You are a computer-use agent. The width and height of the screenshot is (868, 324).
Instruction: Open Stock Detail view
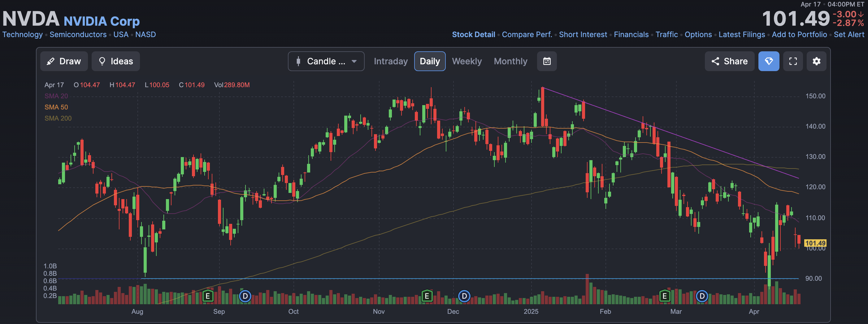473,34
